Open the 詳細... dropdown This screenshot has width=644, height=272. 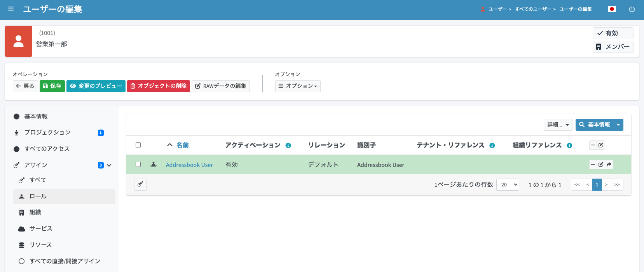(558, 125)
